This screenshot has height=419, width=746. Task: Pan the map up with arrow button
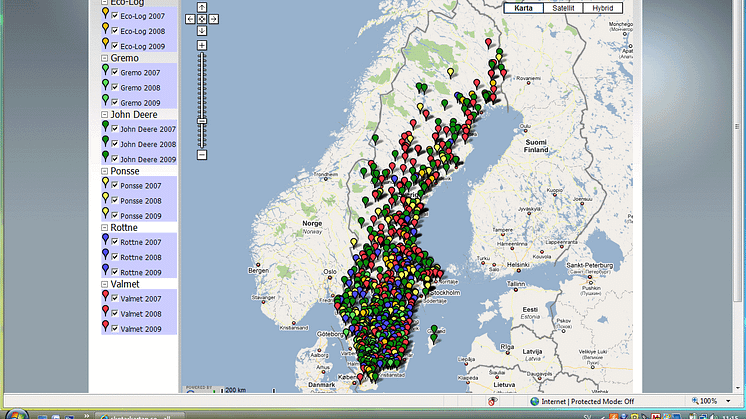click(202, 7)
